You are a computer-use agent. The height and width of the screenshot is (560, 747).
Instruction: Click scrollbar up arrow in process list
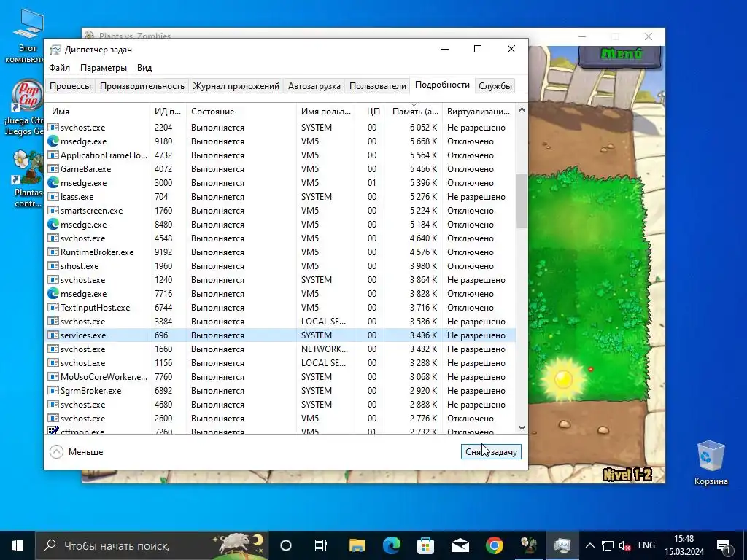tap(522, 110)
